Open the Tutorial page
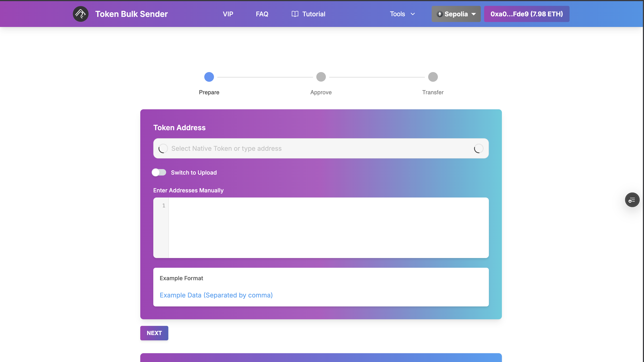Viewport: 644px width, 362px height. click(314, 14)
